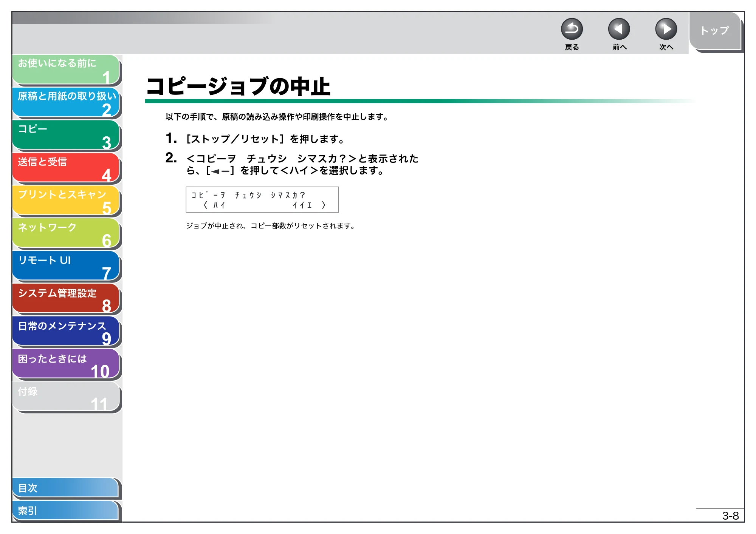Click the LCD display text box
756x534 pixels.
(x=262, y=200)
